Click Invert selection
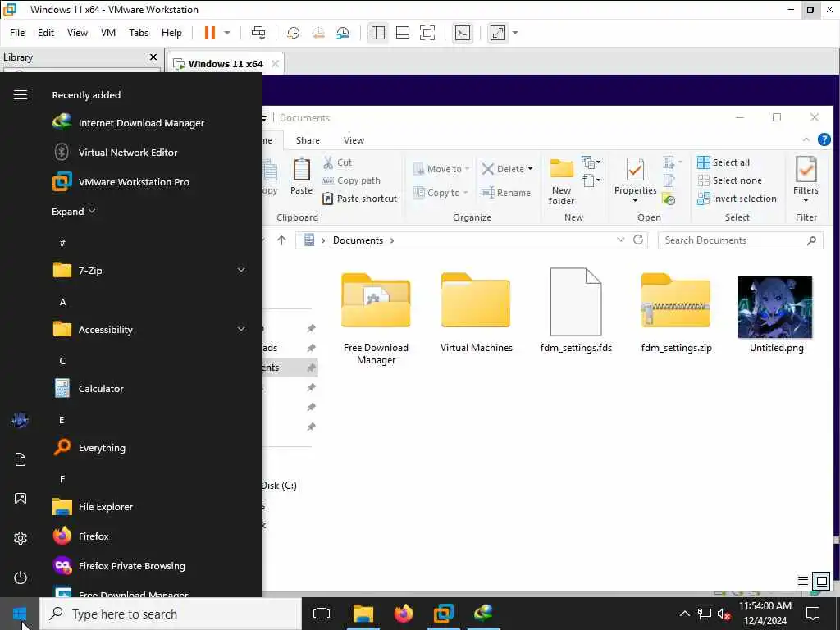This screenshot has width=840, height=630. (x=737, y=199)
